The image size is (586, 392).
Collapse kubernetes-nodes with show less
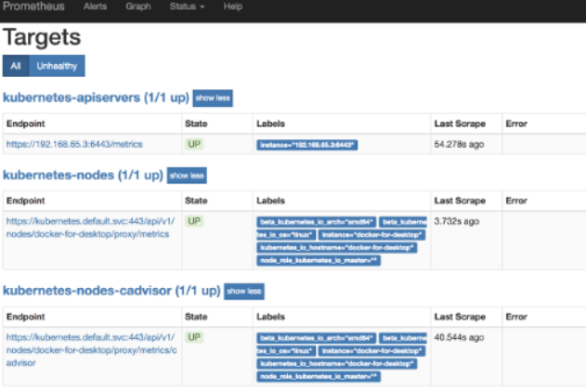tap(187, 176)
